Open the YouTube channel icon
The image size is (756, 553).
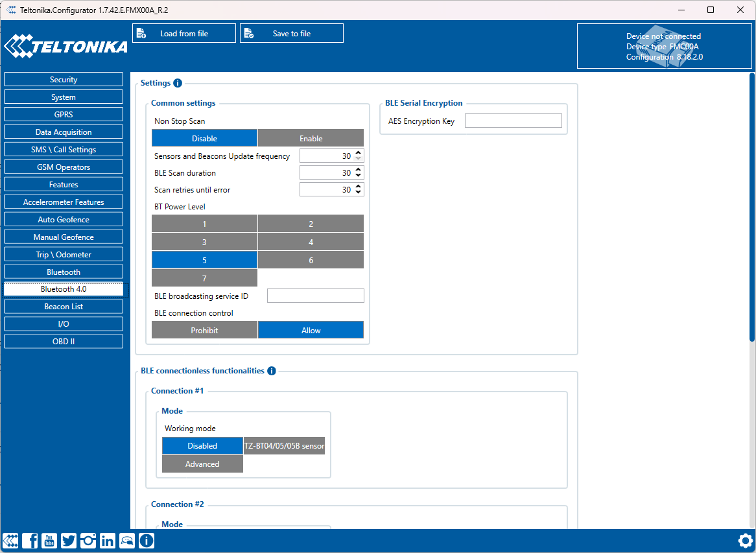(x=49, y=541)
